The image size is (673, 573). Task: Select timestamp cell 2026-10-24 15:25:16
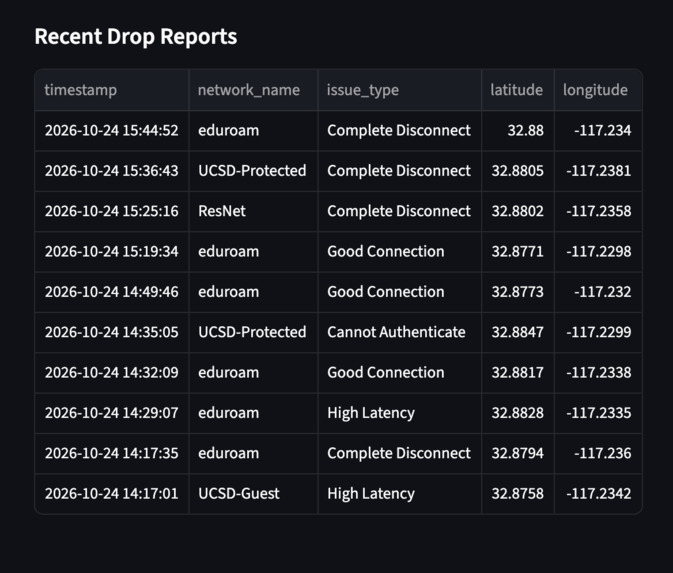pos(112,211)
